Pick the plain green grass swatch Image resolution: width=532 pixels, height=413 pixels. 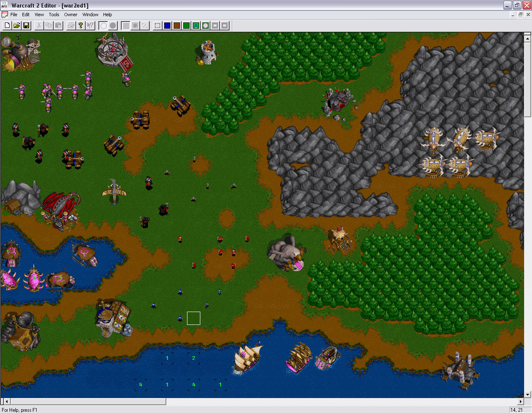point(186,26)
